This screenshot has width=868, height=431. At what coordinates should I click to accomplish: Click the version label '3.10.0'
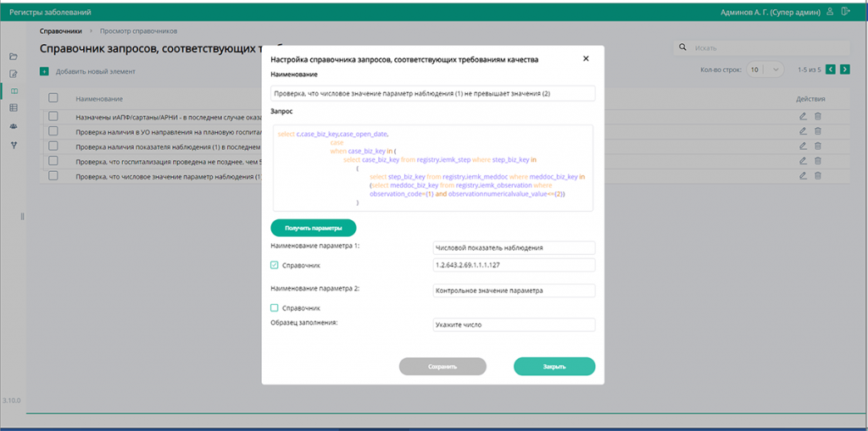point(11,400)
